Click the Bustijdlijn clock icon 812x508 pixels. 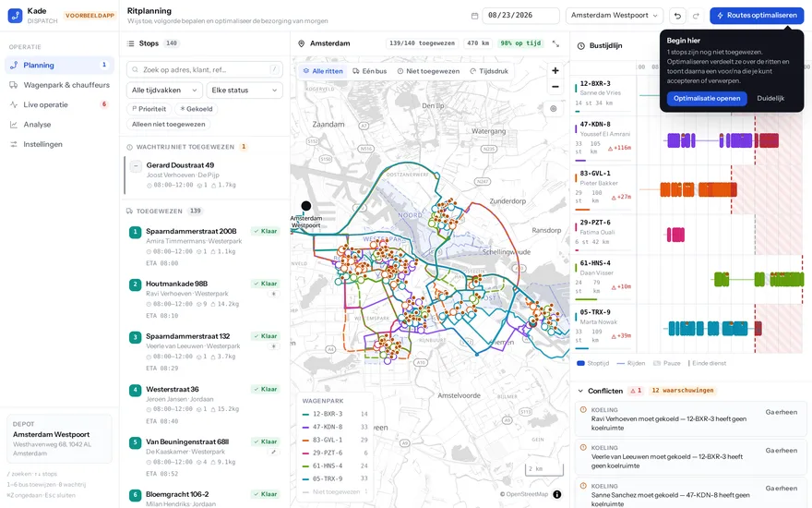point(581,45)
